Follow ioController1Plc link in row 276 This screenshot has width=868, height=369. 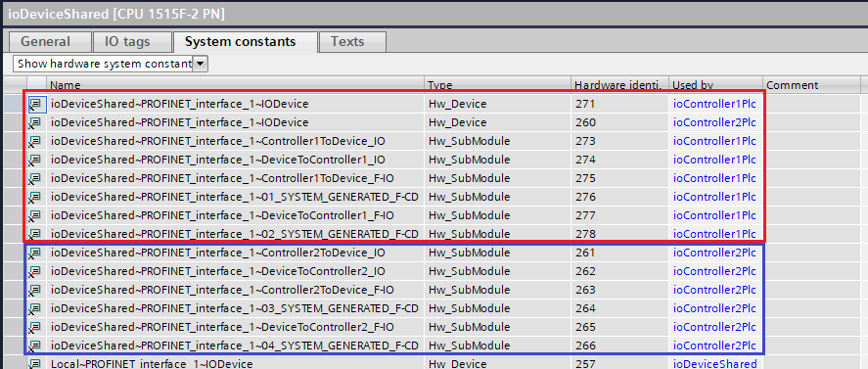(714, 197)
